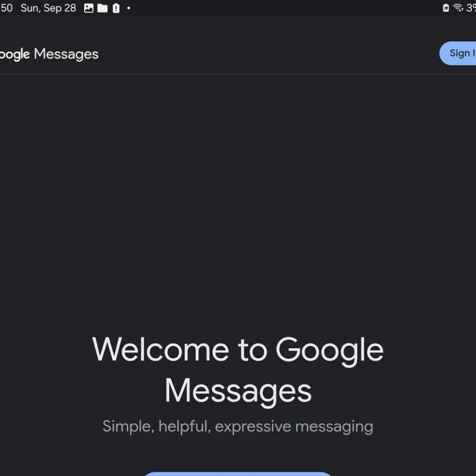The image size is (476, 476).
Task: Click the 'Simple, helpful, expressive messaging' tagline
Action: 238,426
